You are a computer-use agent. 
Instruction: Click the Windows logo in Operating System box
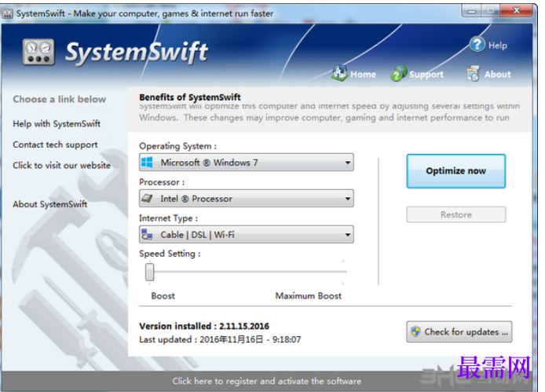147,162
